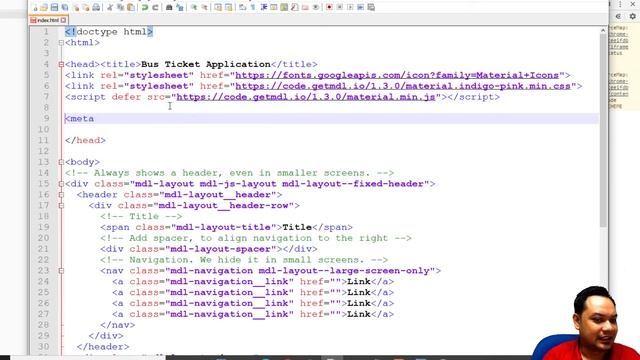Screen dimensions: 640x360
Task: Collapse the nav fold marker on line 23
Action: 61,271
